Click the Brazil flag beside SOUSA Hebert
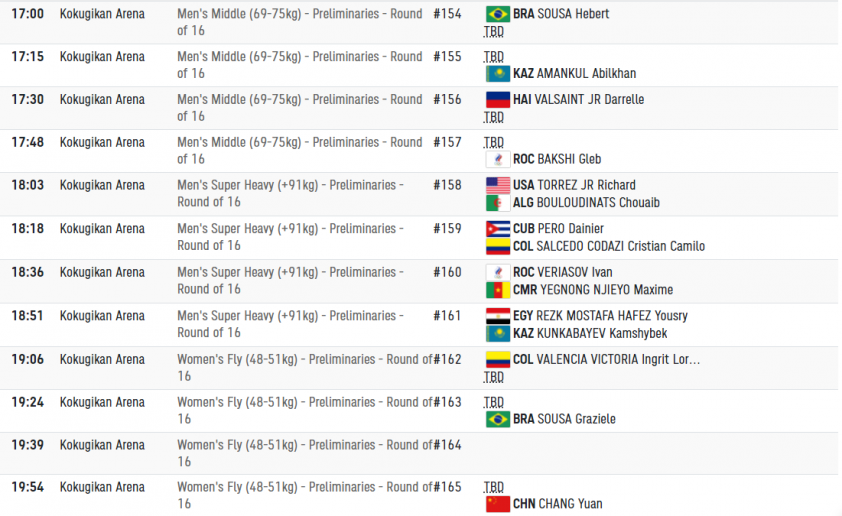This screenshot has height=516, width=842. pos(498,14)
